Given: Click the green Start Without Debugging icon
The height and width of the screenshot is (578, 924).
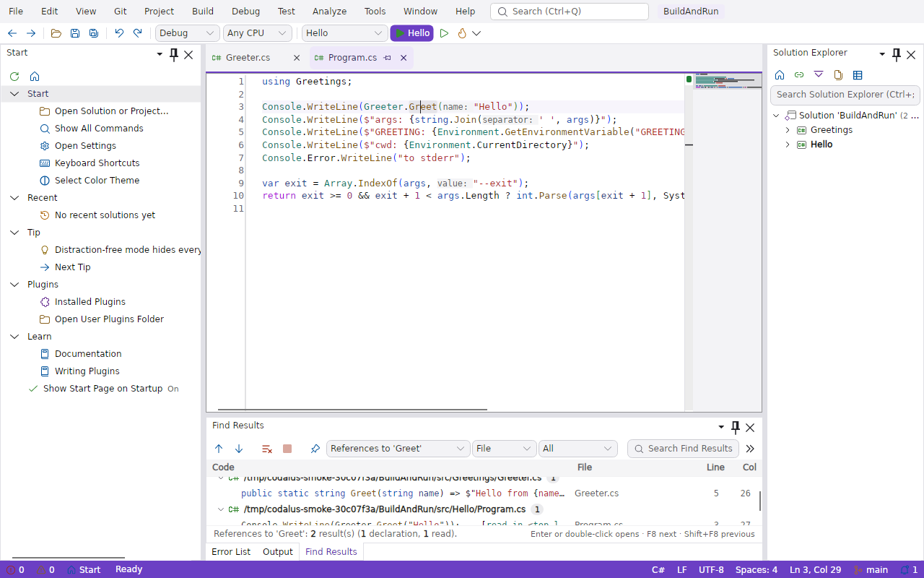Looking at the screenshot, I should click(444, 33).
